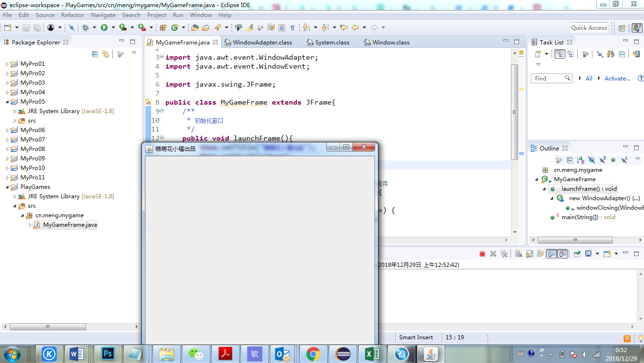The height and width of the screenshot is (363, 644).
Task: Click New Java Class icon
Action: pos(175,27)
